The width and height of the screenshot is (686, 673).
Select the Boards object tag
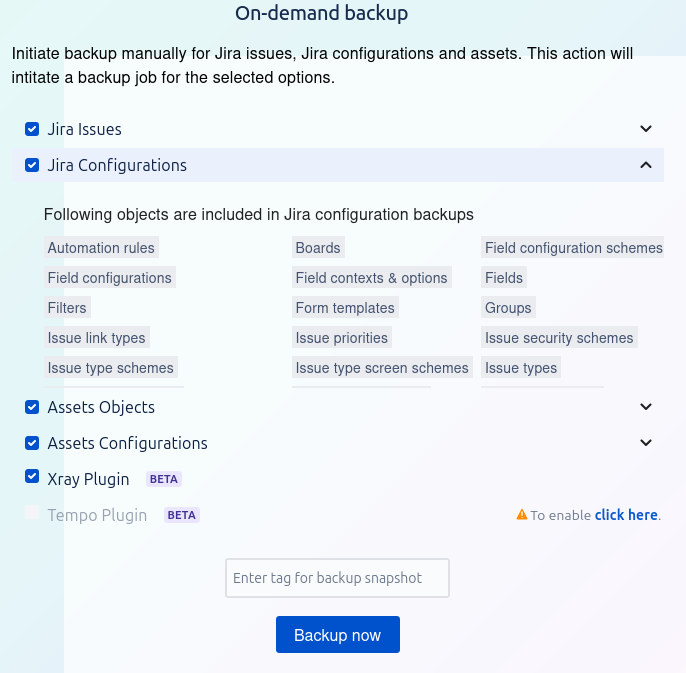[318, 248]
